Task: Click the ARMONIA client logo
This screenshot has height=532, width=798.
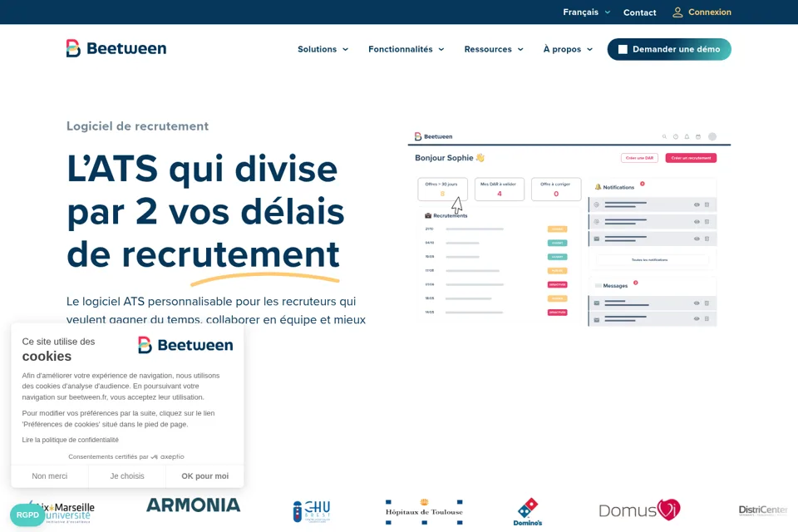Action: tap(194, 505)
